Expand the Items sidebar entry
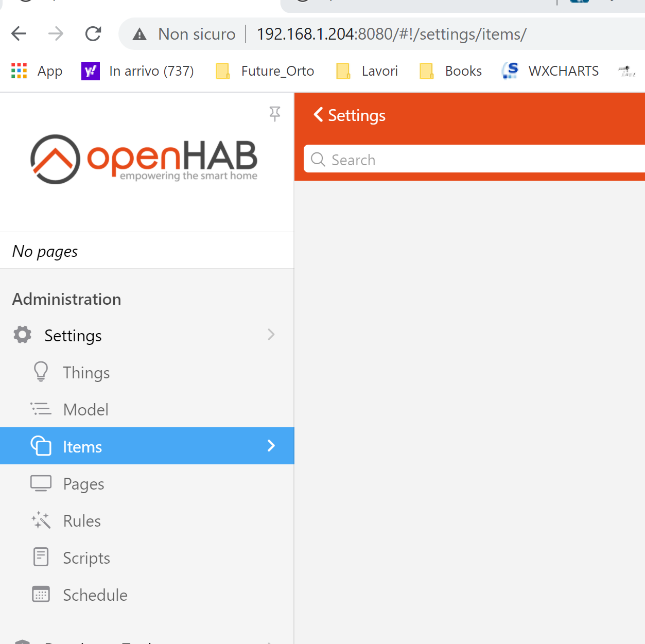The image size is (645, 644). pyautogui.click(x=271, y=446)
